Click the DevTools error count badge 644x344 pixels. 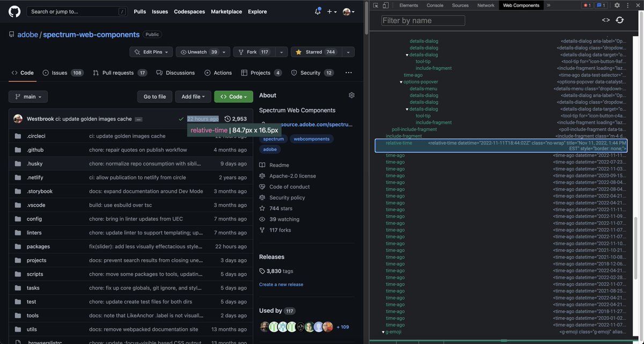point(587,5)
